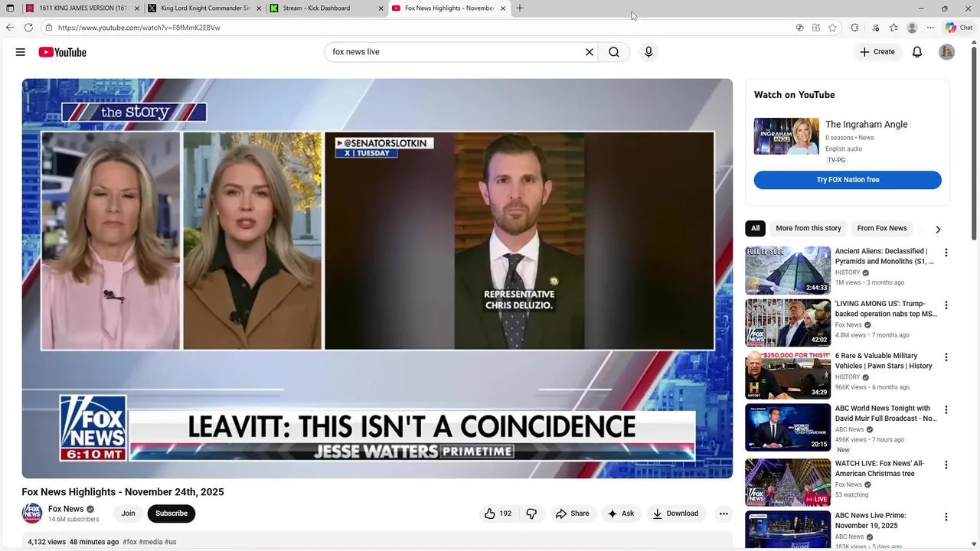Click the Ask button
This screenshot has height=551, width=980.
pos(621,514)
